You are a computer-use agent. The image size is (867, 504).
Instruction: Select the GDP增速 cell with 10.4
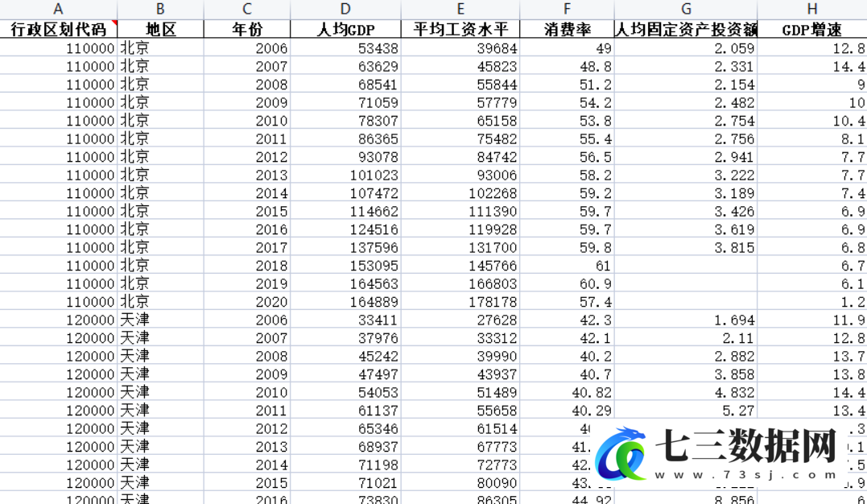[812, 121]
